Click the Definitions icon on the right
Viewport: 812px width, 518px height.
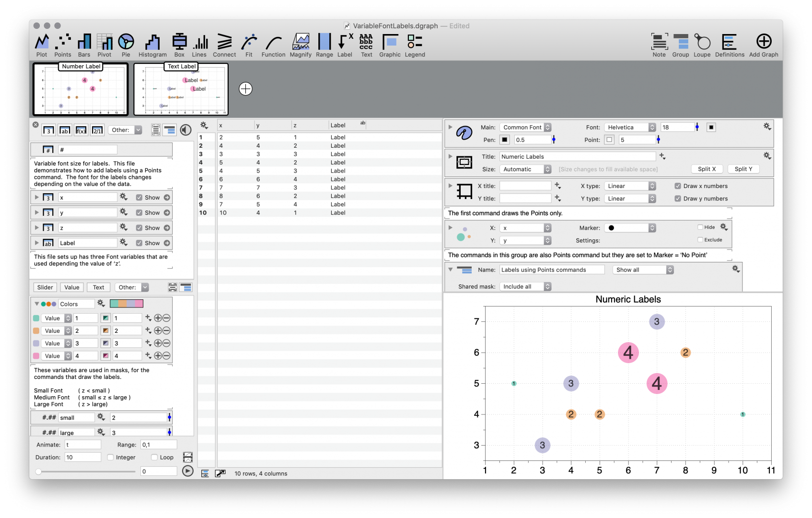point(729,45)
